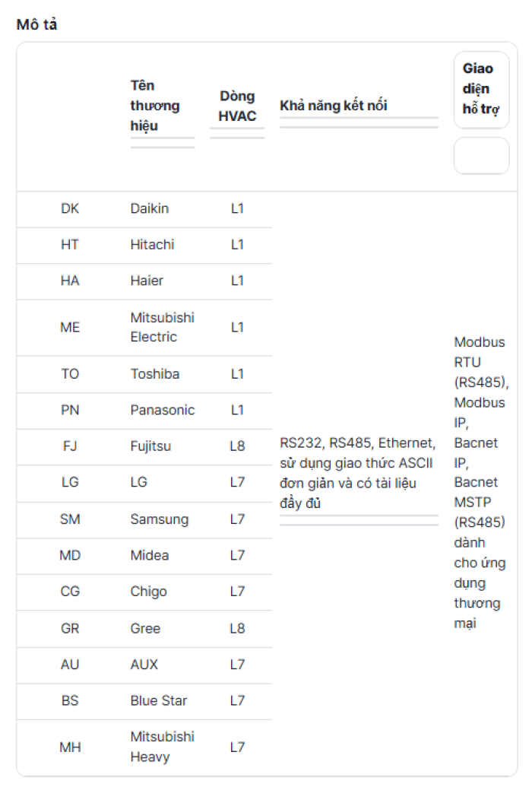Viewport: 532px width, 787px height.
Task: Click the L8 value for Fujitsu
Action: 237,446
